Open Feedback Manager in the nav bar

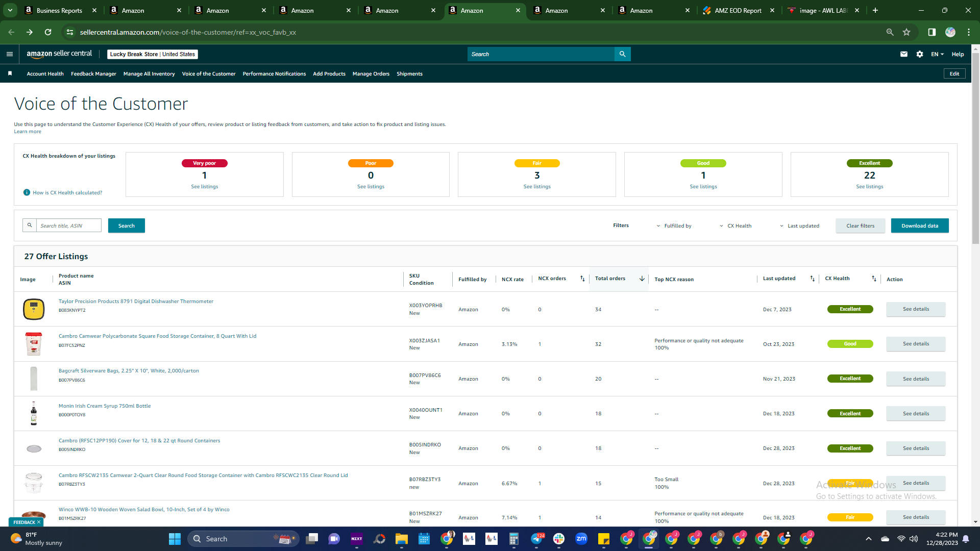[93, 74]
